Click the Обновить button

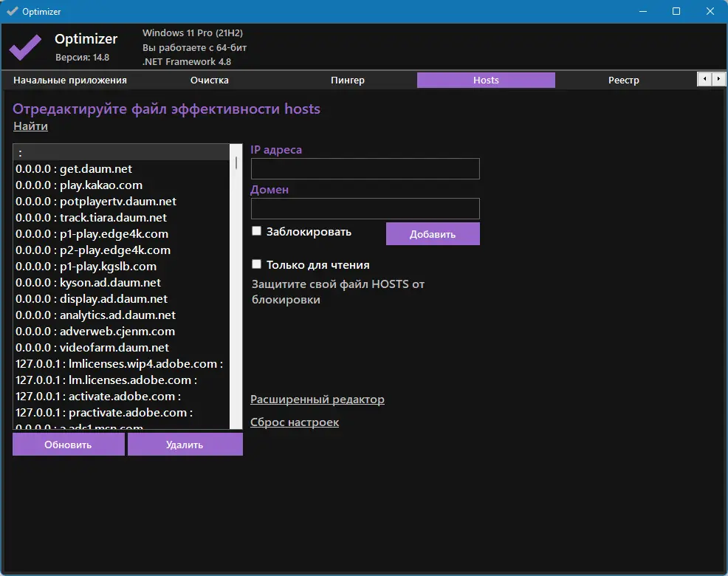tap(68, 445)
